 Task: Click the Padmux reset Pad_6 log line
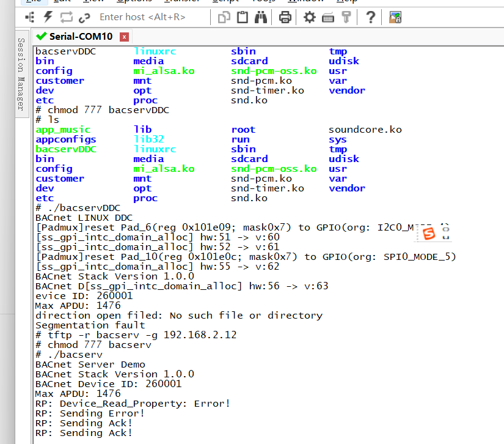225,228
